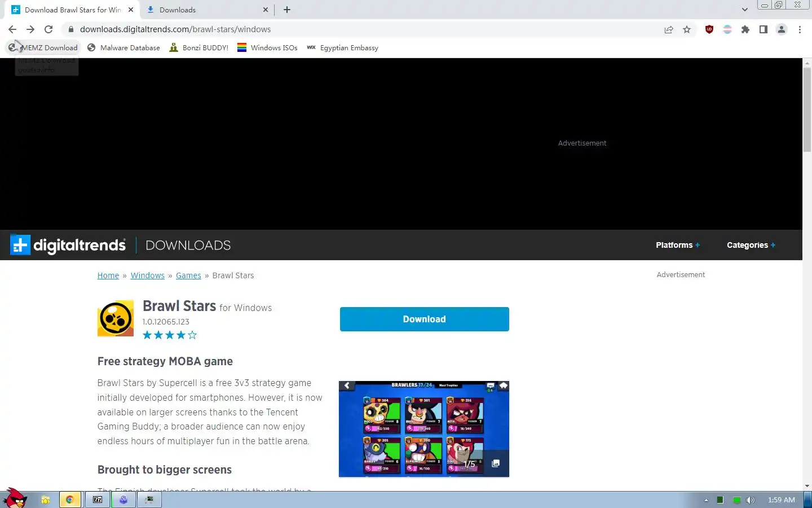Click the Brawl Stars app icon
Screen dimensions: 812x508
coord(116,318)
